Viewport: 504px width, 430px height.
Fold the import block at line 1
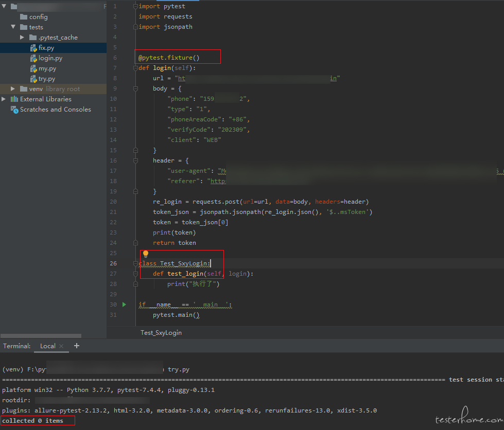[x=135, y=6]
